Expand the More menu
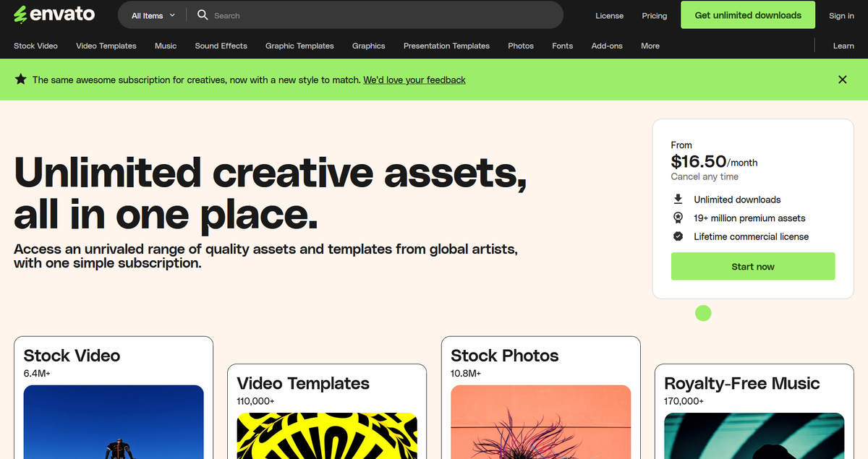The height and width of the screenshot is (459, 868). 650,46
